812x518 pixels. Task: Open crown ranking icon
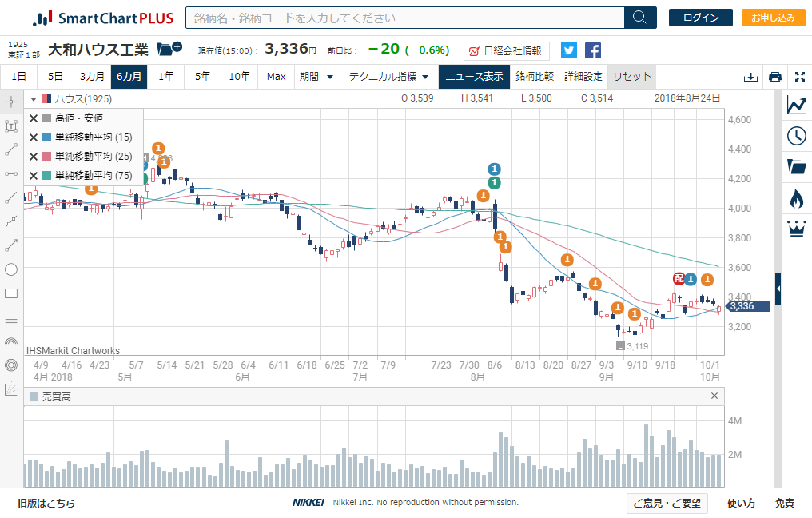tap(797, 229)
